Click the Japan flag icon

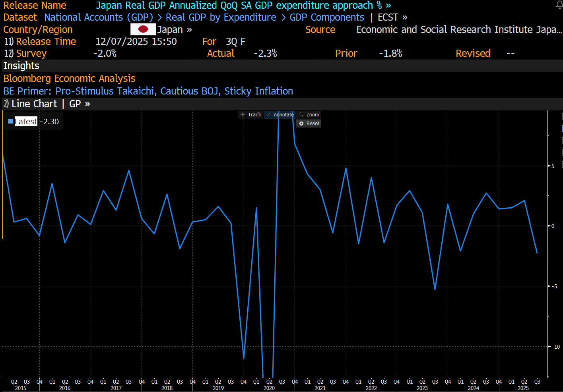click(x=143, y=29)
